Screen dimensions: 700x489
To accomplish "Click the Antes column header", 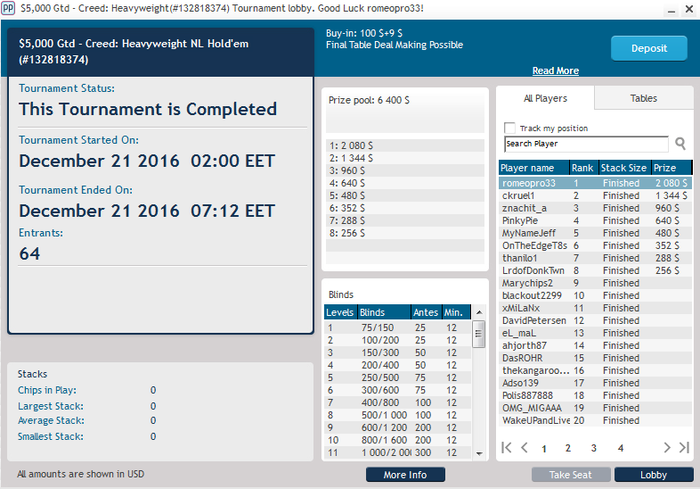I will point(426,312).
